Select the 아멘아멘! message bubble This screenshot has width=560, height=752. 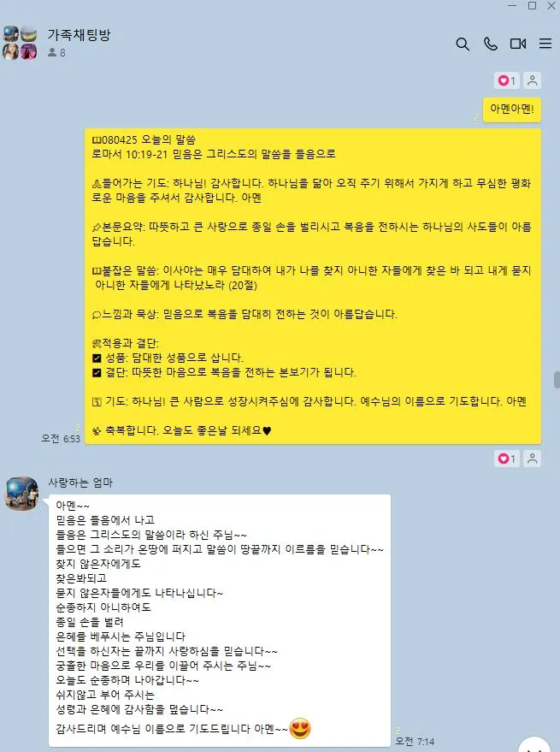(x=511, y=110)
